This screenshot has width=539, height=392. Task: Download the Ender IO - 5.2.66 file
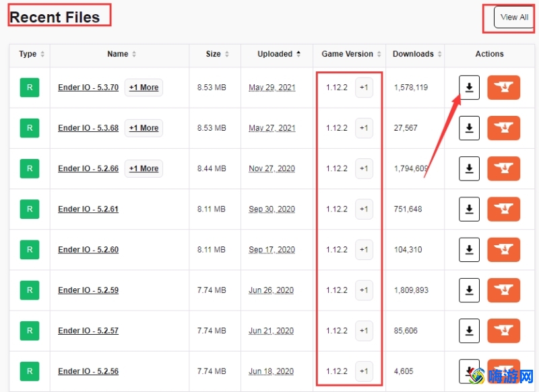point(469,168)
